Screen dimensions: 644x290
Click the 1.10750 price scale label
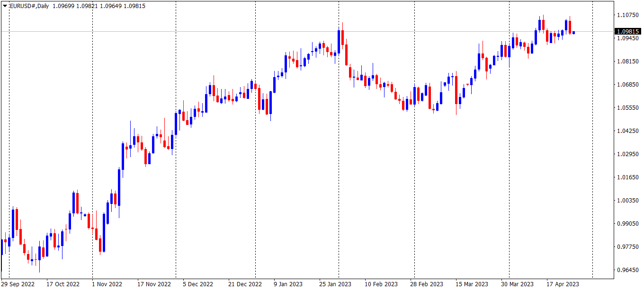pyautogui.click(x=628, y=16)
